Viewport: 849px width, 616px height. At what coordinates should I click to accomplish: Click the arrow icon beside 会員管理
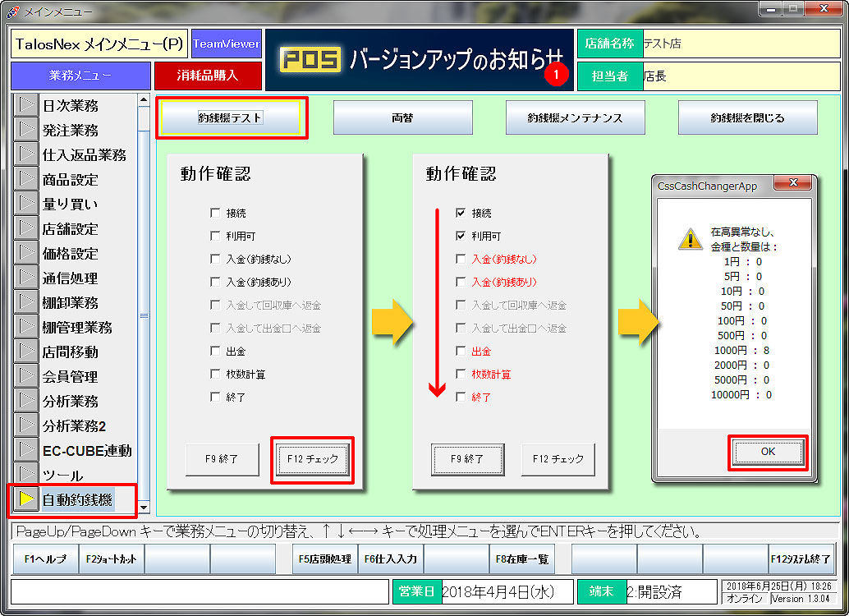click(x=25, y=376)
